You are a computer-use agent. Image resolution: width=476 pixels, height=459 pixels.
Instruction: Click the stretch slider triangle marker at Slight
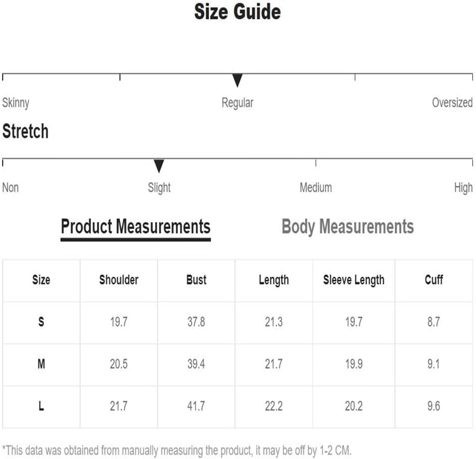(159, 166)
